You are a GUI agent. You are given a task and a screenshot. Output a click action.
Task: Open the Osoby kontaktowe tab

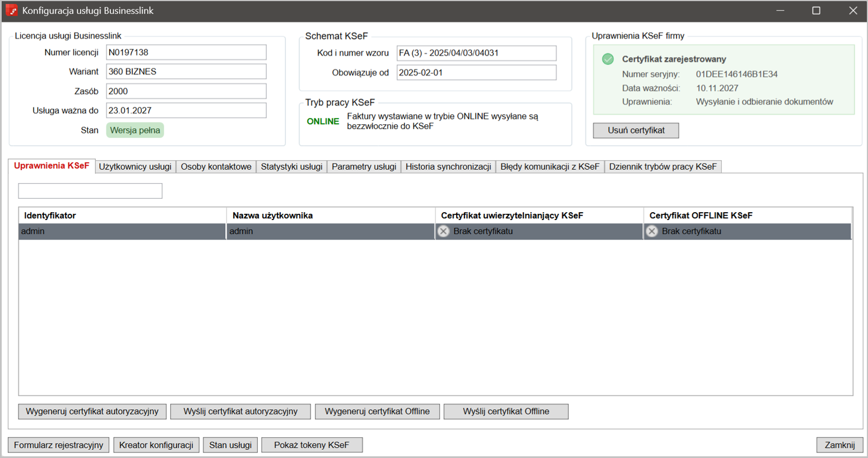[x=216, y=167]
